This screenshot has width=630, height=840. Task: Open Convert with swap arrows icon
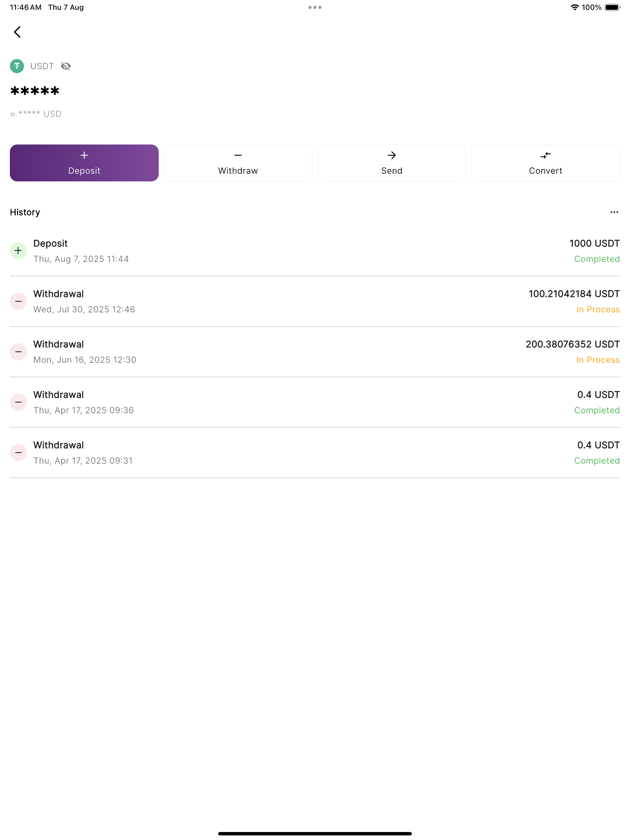tap(545, 163)
